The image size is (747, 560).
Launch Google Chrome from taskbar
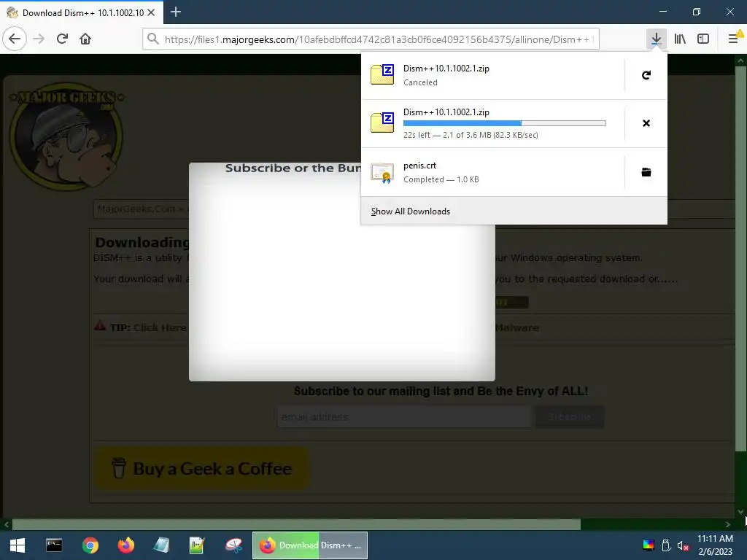[90, 545]
